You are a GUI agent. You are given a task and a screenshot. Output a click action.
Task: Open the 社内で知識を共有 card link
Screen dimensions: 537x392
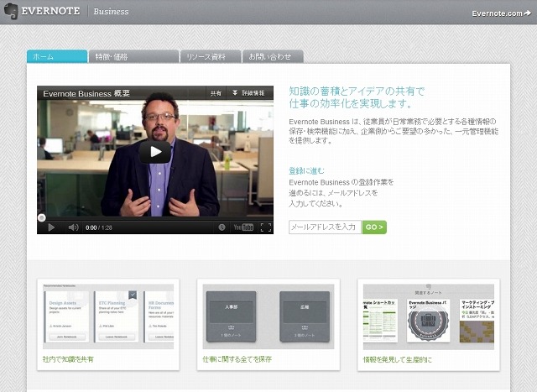tap(68, 359)
